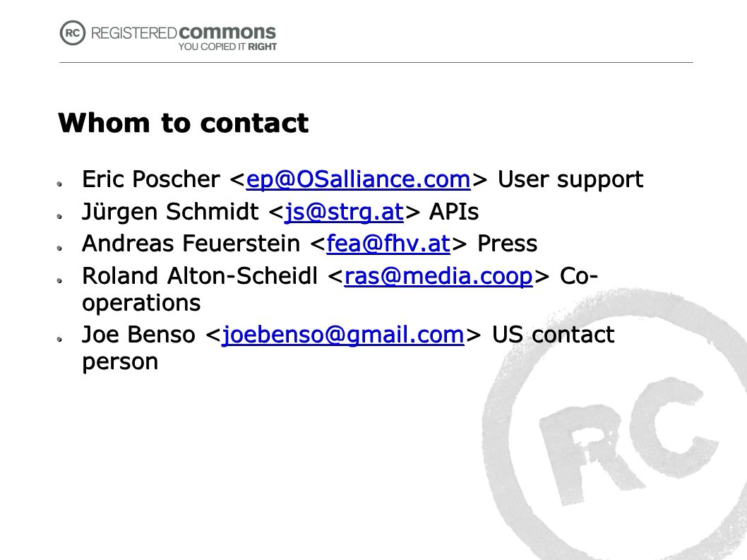Open the fea@fhv.at email link

click(388, 244)
